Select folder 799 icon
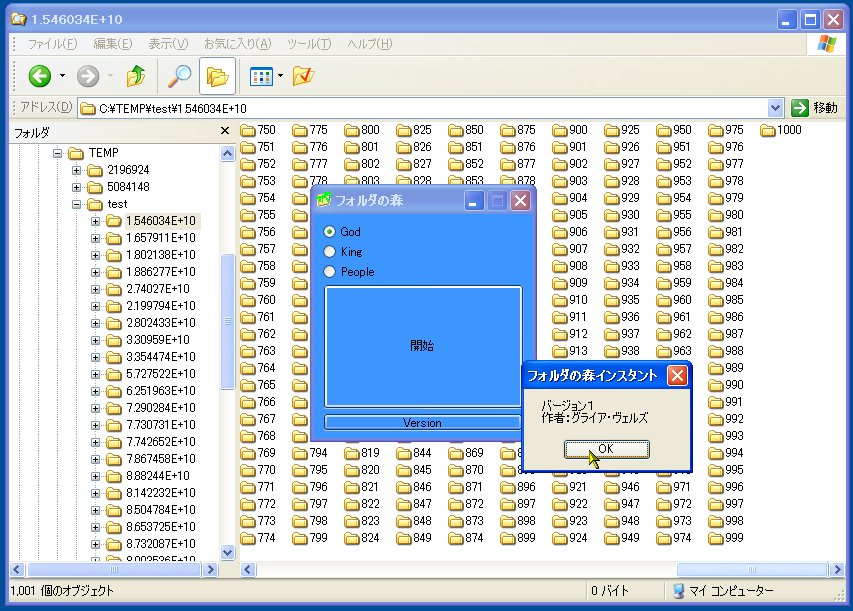 [x=300, y=538]
